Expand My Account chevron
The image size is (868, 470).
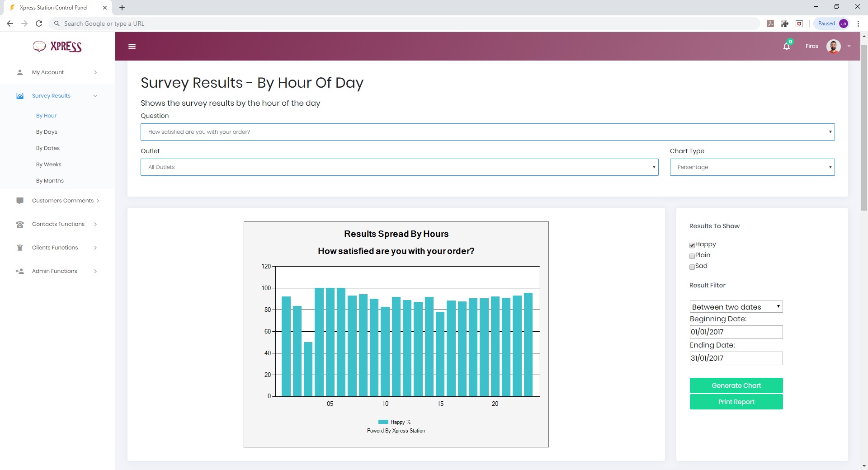(95, 72)
